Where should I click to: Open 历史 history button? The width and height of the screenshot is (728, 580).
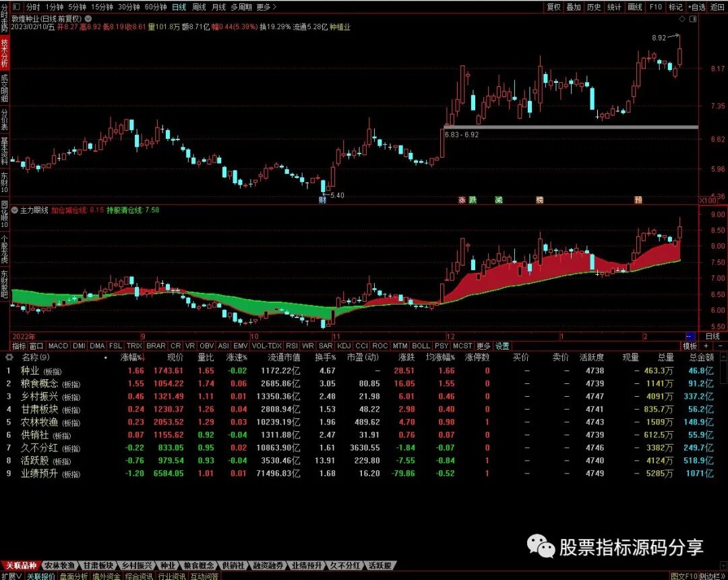[594, 7]
